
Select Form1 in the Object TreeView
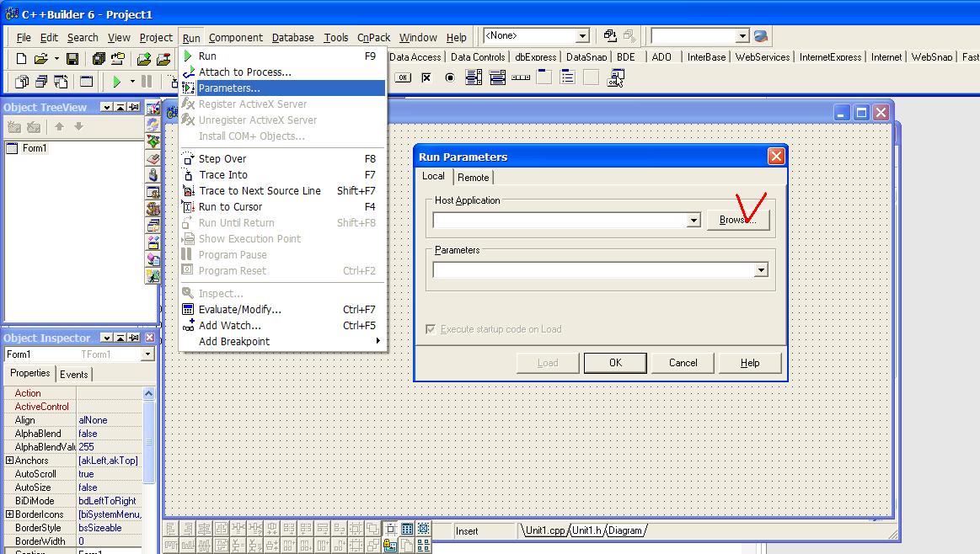coord(34,148)
